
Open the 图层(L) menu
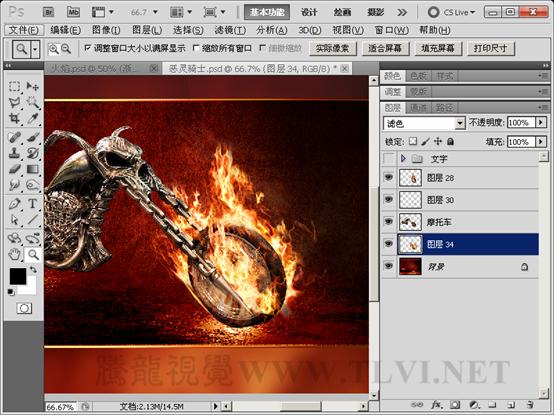(x=147, y=30)
